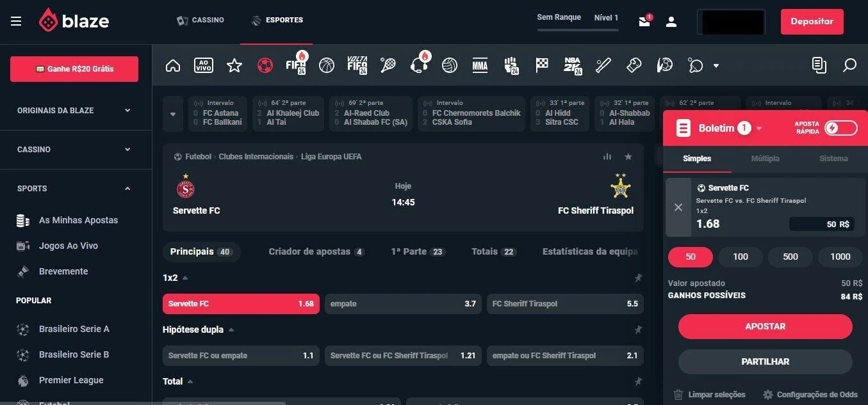Remove Servette FC from betslip
The width and height of the screenshot is (868, 405).
click(678, 207)
